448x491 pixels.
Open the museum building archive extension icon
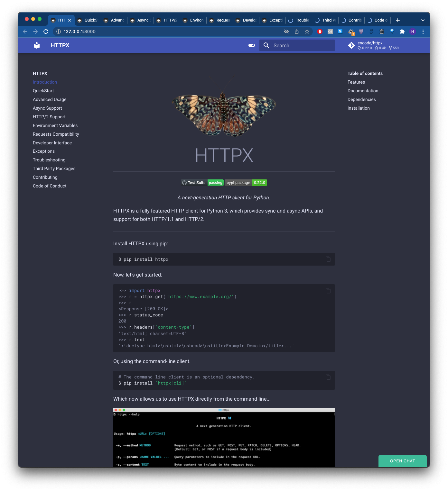tap(382, 32)
